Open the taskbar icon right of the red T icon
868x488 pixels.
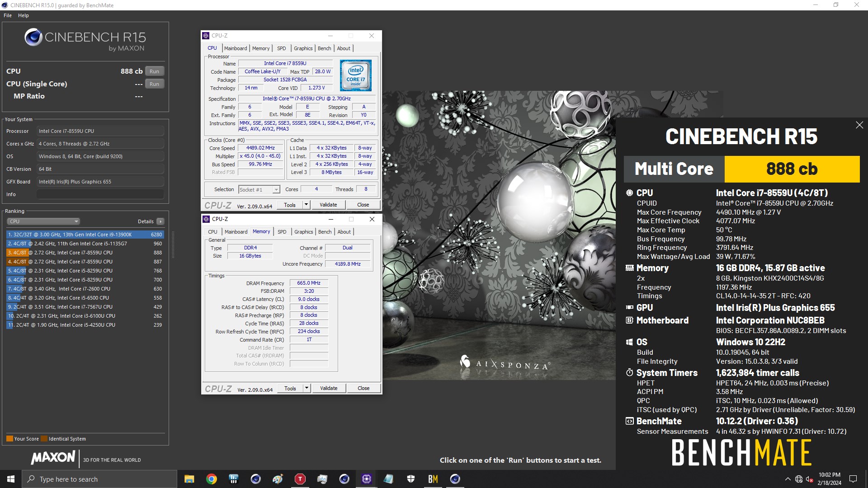coord(322,479)
